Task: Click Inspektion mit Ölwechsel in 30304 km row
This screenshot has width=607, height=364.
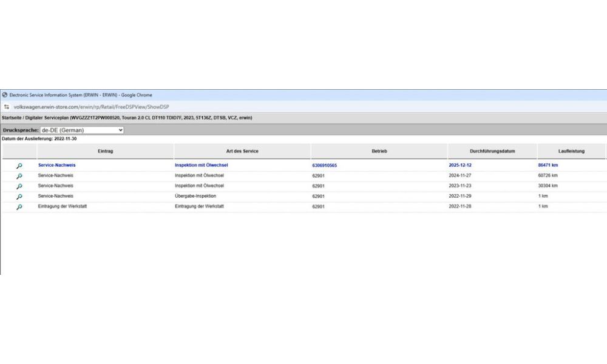Action: (x=199, y=186)
